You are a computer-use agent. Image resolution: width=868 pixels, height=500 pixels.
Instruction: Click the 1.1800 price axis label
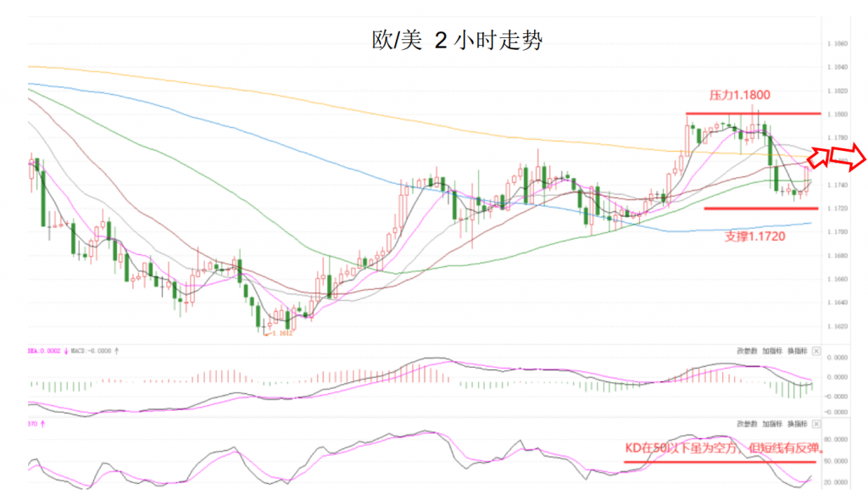pos(837,114)
